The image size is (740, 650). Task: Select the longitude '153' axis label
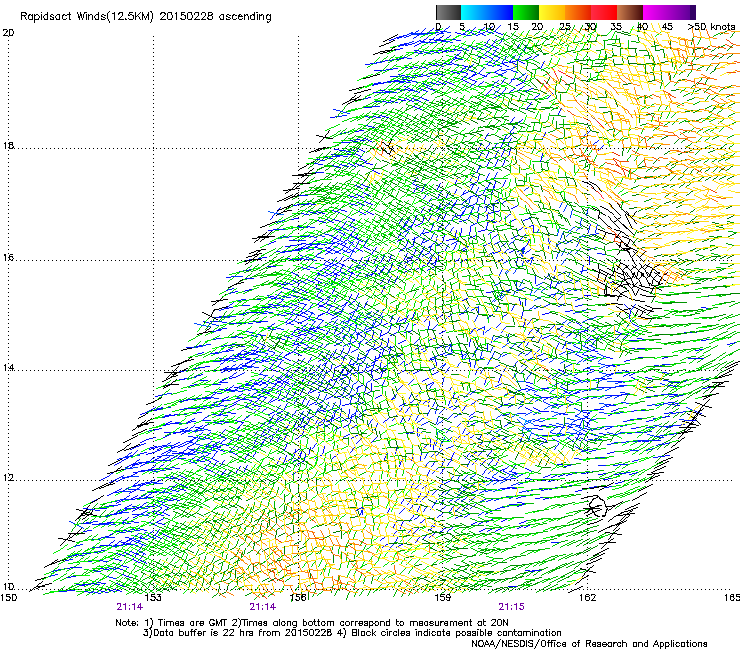click(x=153, y=597)
